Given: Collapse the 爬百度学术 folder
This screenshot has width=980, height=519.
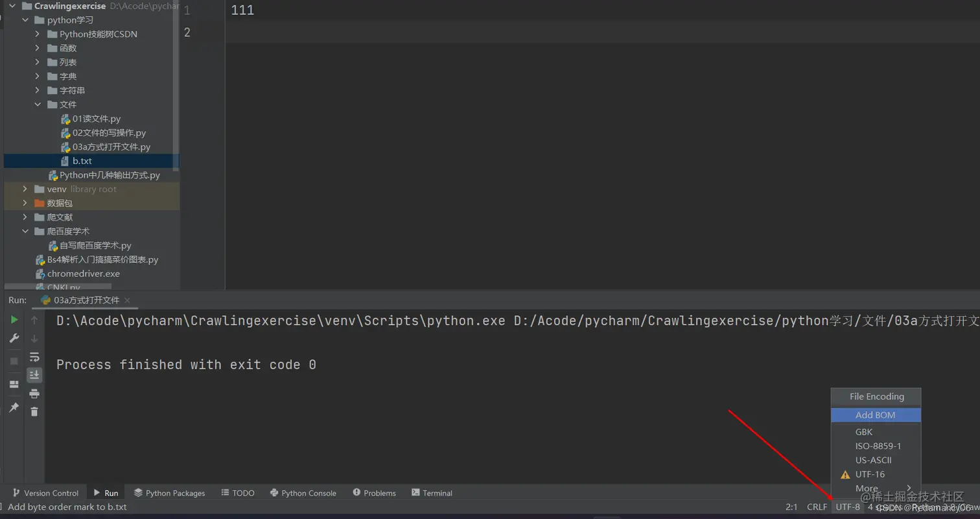Looking at the screenshot, I should coord(25,232).
